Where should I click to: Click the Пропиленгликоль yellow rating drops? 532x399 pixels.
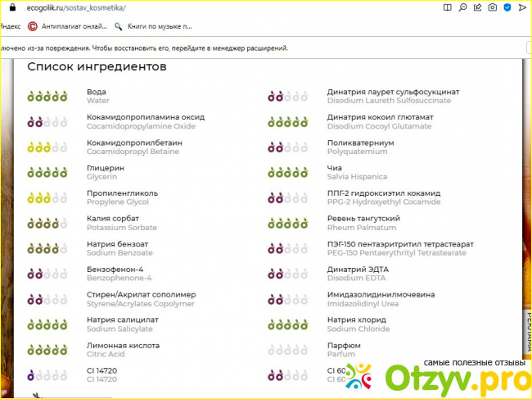point(47,198)
